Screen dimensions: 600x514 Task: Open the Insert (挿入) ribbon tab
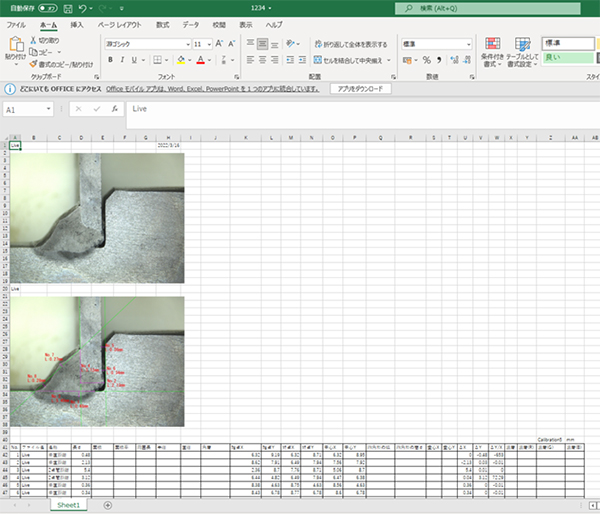(77, 23)
